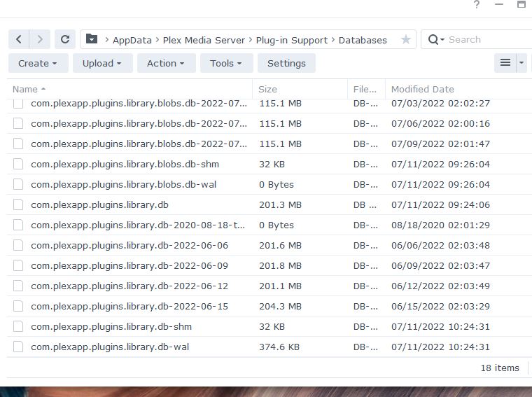Maximize the File Station window
Image resolution: width=532 pixels, height=397 pixels.
[x=521, y=4]
